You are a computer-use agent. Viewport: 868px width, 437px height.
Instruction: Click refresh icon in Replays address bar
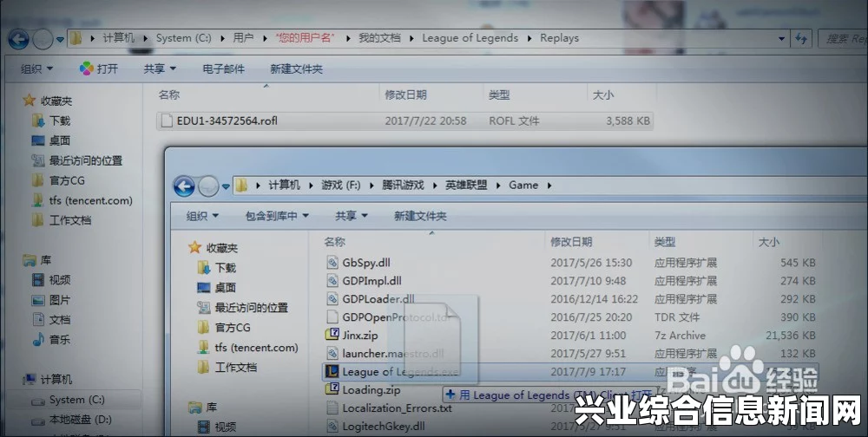tap(800, 39)
